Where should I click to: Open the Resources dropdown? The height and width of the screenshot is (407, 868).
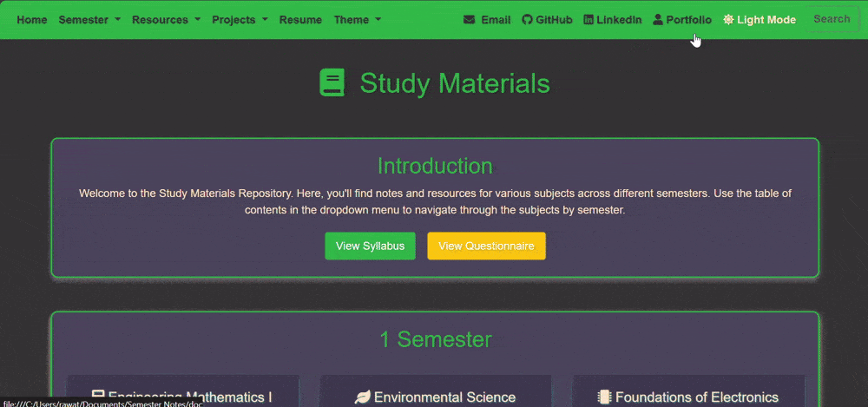coord(166,20)
